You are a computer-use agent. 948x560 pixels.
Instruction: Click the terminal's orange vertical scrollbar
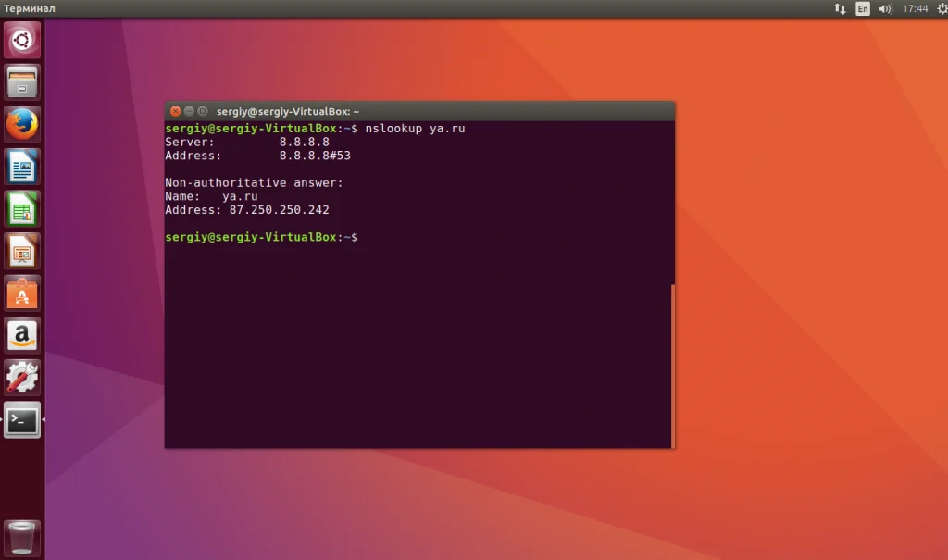(673, 366)
